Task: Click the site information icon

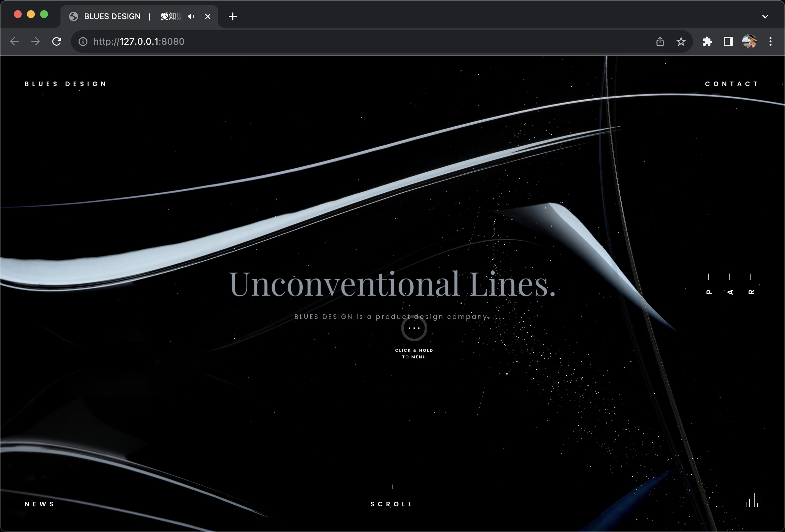Action: (x=83, y=41)
